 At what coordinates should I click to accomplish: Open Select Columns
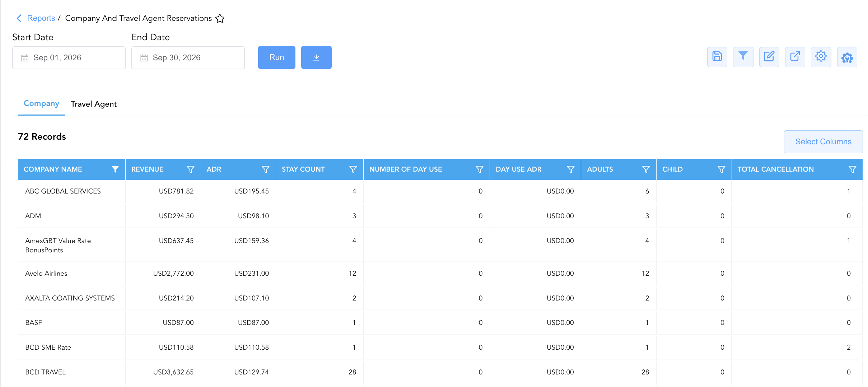pos(823,142)
